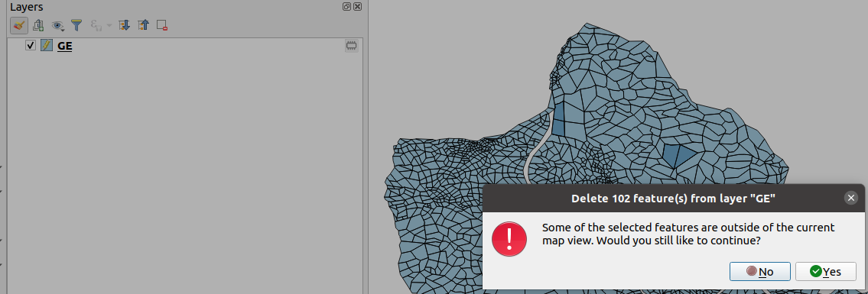Viewport: 868px width, 294px height.
Task: Click the Filter Legend by Expression icon
Action: (x=96, y=25)
